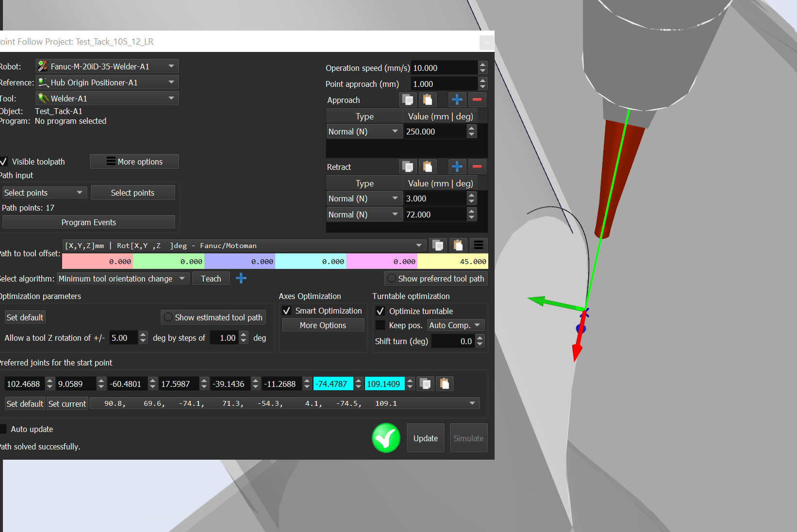Viewport: 797px width, 532px height.
Task: Click the Operation speed input field
Action: (444, 68)
